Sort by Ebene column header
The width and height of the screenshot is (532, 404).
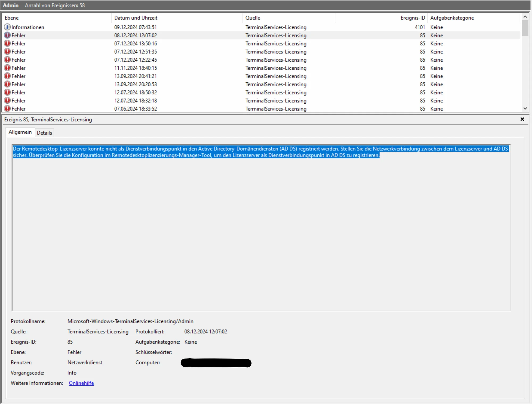tap(57, 18)
